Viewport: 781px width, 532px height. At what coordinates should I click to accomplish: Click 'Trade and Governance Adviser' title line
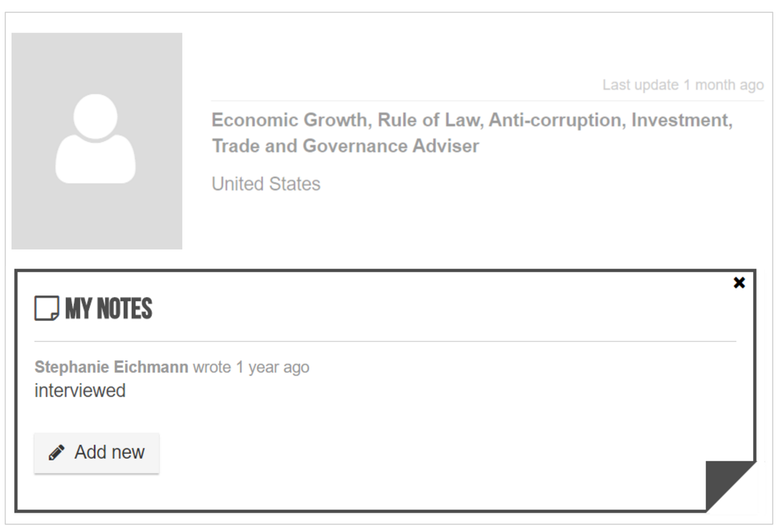point(346,146)
